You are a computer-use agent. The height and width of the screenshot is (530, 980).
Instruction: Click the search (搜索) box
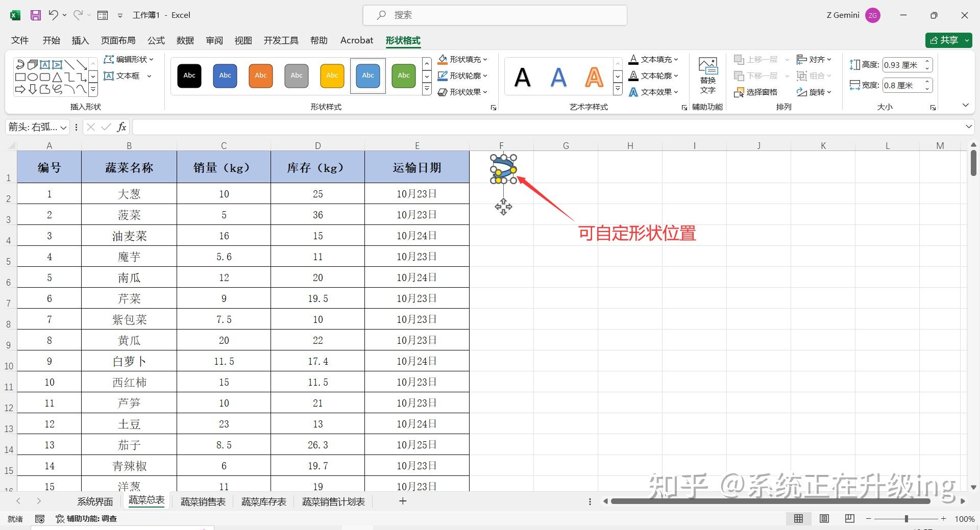495,15
